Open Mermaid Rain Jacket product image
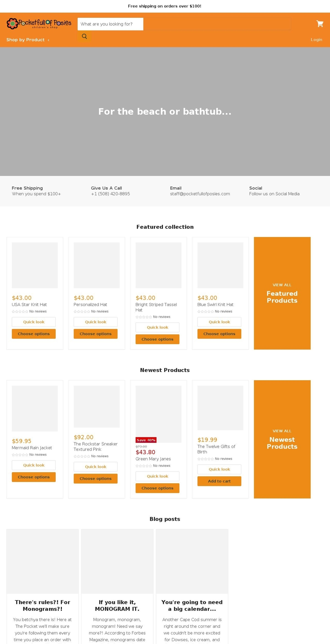The image size is (330, 644). pyautogui.click(x=35, y=408)
